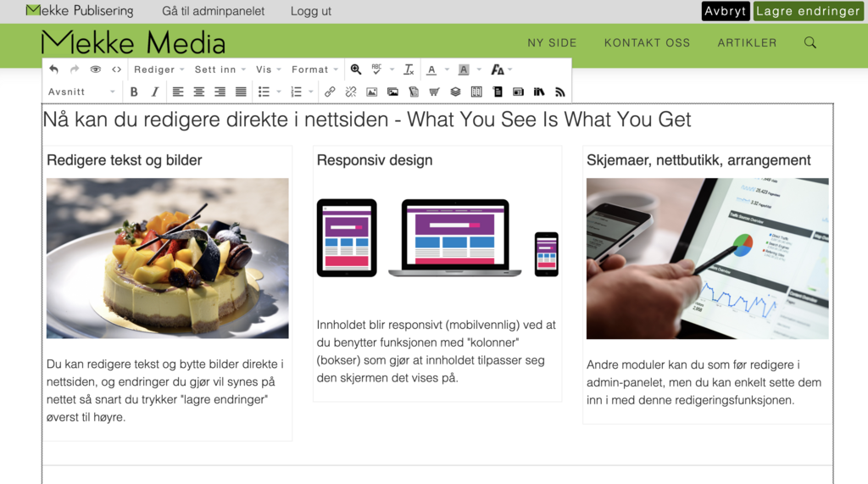Apply background color highlight icon
Viewport: 868px width, 484px height.
pos(464,70)
